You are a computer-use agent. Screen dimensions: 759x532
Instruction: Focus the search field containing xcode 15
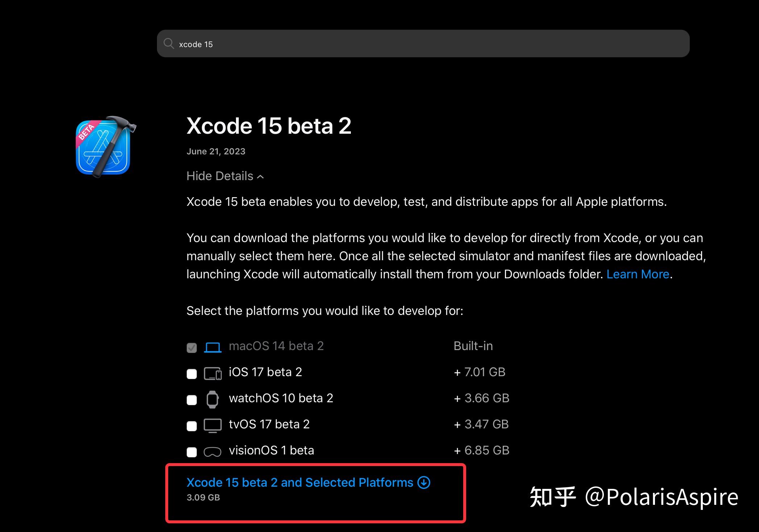423,43
